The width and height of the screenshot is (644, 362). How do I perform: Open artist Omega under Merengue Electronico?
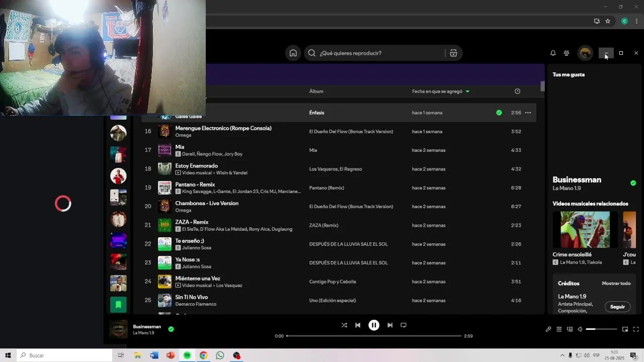click(183, 135)
